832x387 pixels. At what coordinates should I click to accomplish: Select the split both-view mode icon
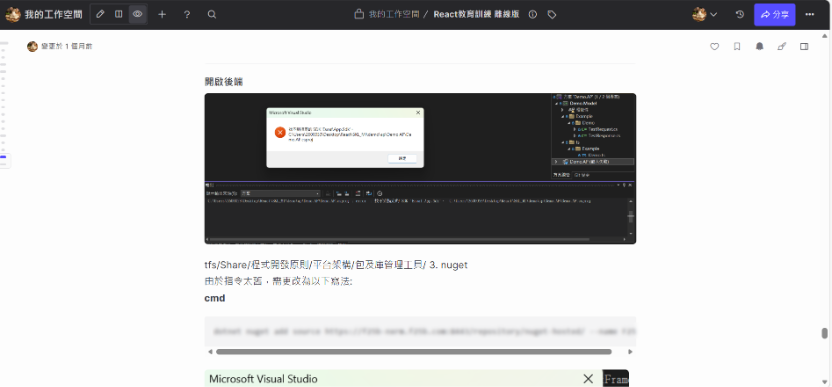[x=119, y=14]
